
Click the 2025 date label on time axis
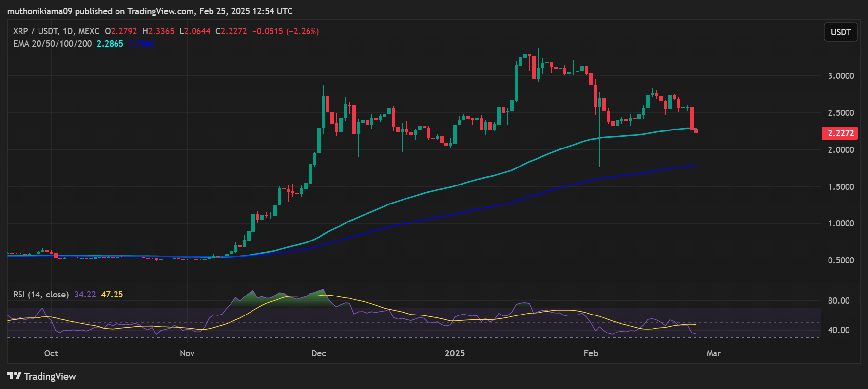pos(455,353)
